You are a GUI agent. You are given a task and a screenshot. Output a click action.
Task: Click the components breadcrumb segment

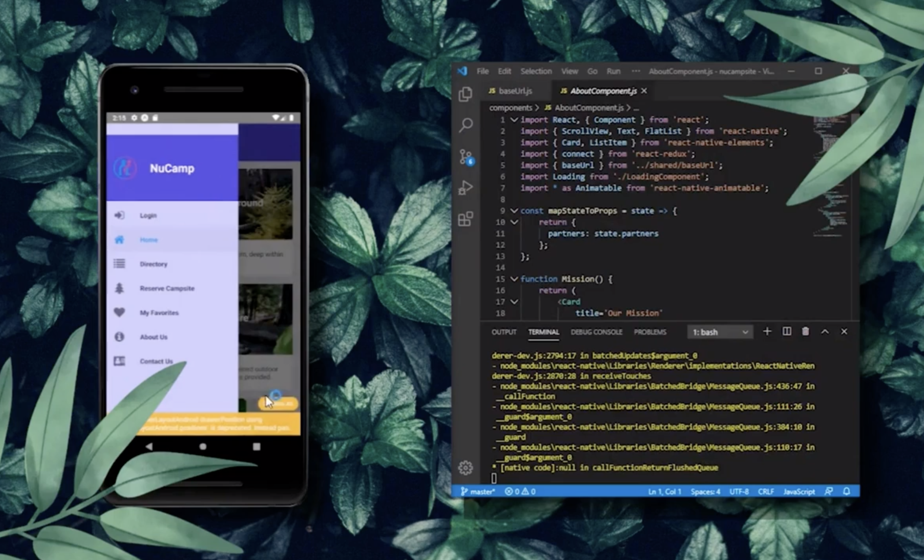point(510,108)
